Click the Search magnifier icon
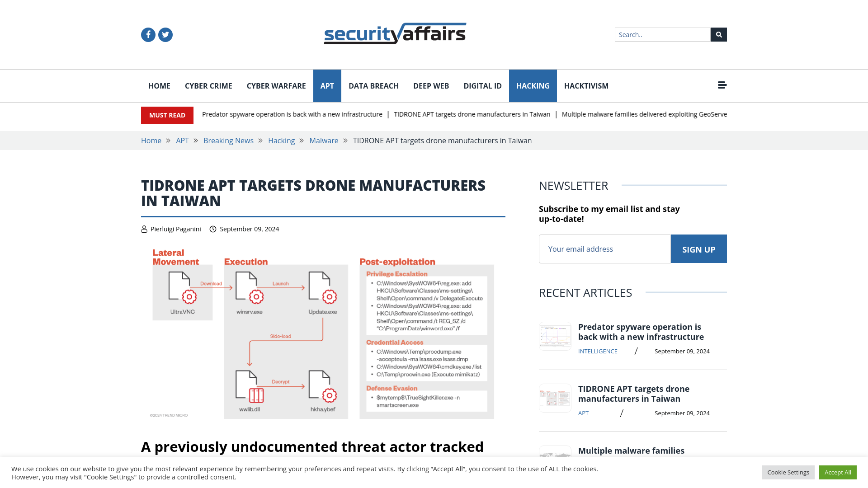Screen dimensions: 868x488 (718, 34)
